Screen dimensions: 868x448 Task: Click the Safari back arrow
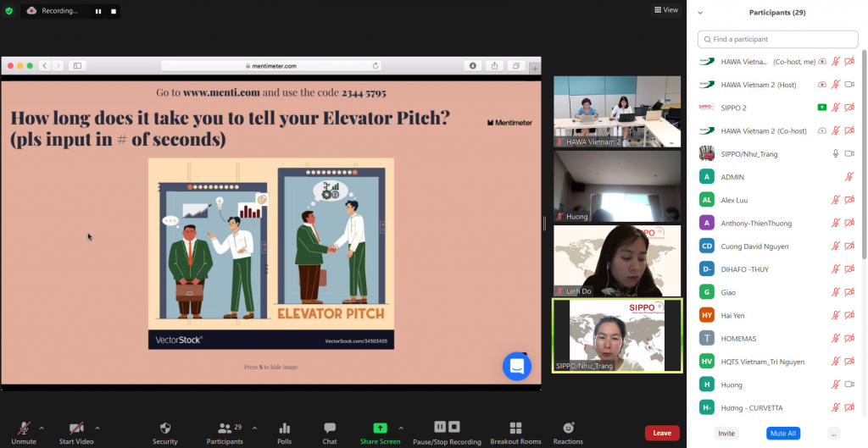pyautogui.click(x=45, y=66)
